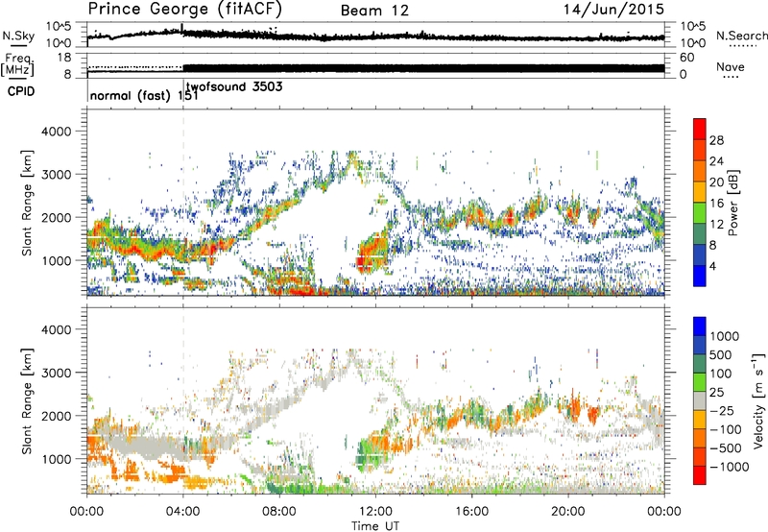Viewport: 768px width, 532px height.
Task: Pick the gray segment of Velocity colorbar
Action: [x=700, y=400]
